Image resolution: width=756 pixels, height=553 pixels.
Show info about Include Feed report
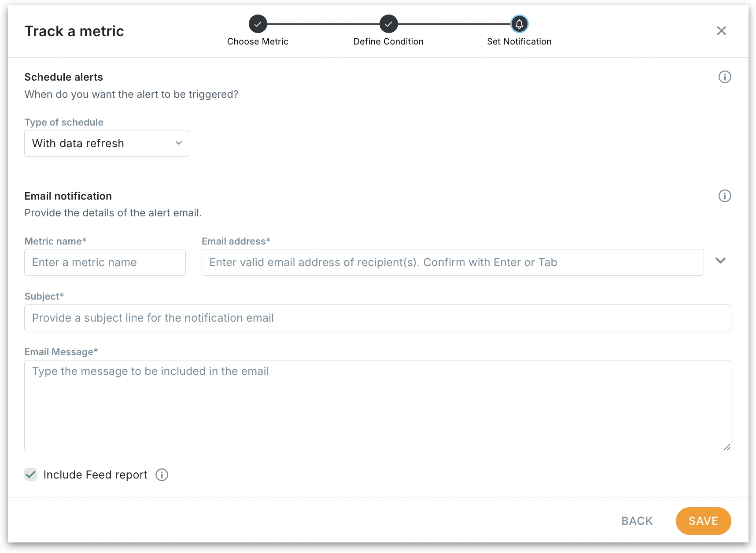162,475
